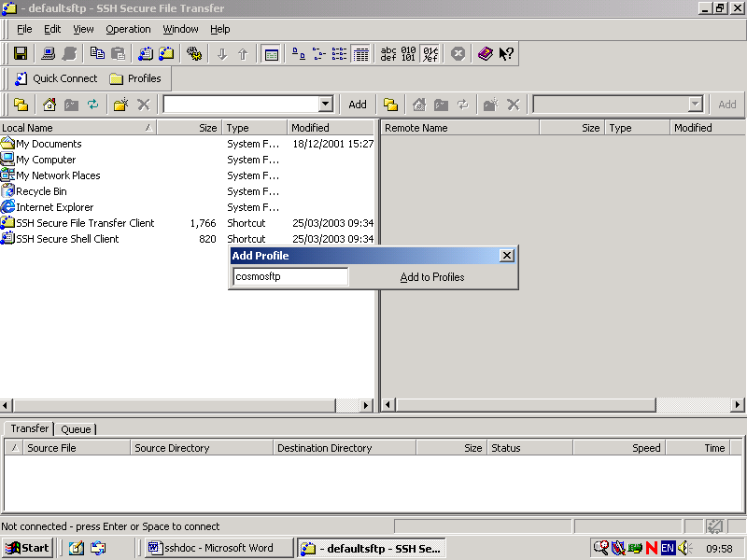Image resolution: width=747 pixels, height=560 pixels.
Task: Open the Settings gear icon
Action: [x=194, y=54]
